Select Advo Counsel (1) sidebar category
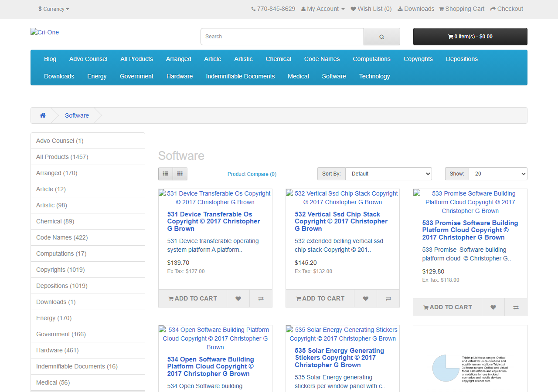The width and height of the screenshot is (558, 392). (88, 141)
